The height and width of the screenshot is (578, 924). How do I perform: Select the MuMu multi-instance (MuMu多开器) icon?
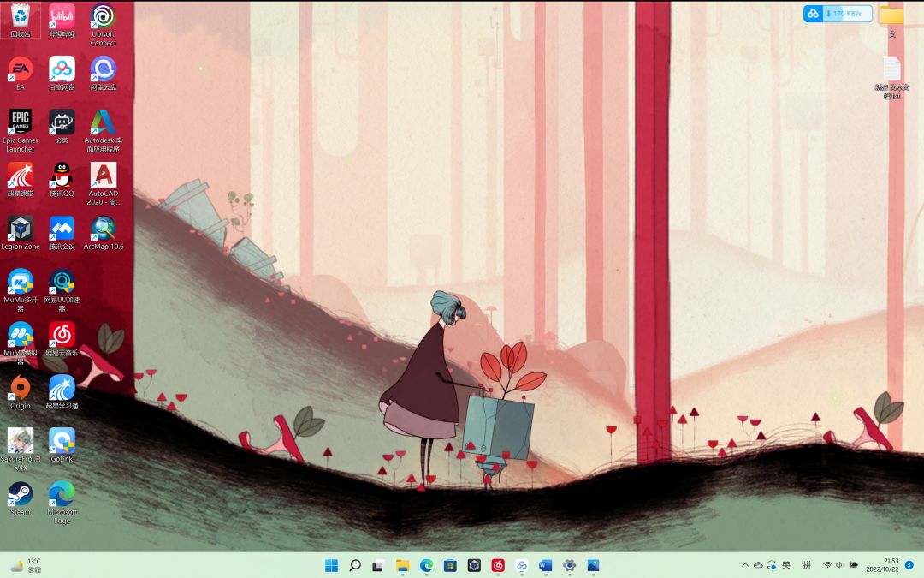21,289
